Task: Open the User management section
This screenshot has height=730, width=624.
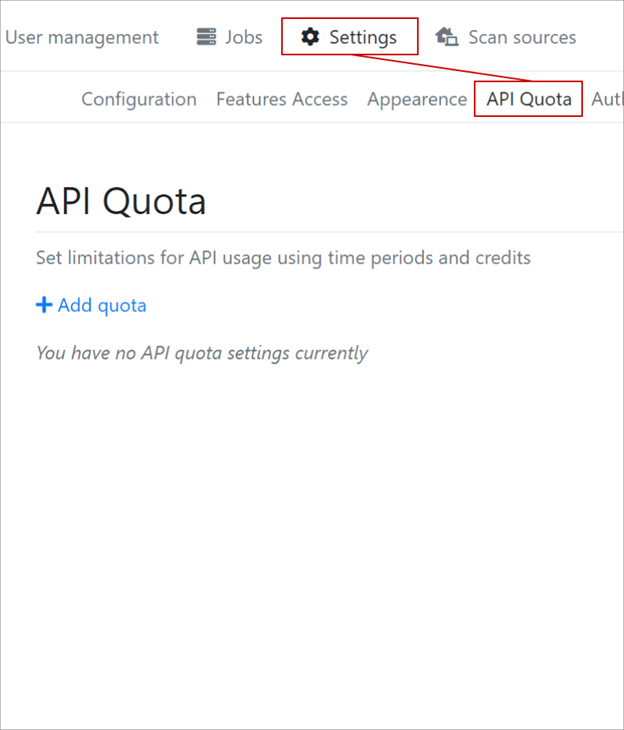Action: point(82,38)
